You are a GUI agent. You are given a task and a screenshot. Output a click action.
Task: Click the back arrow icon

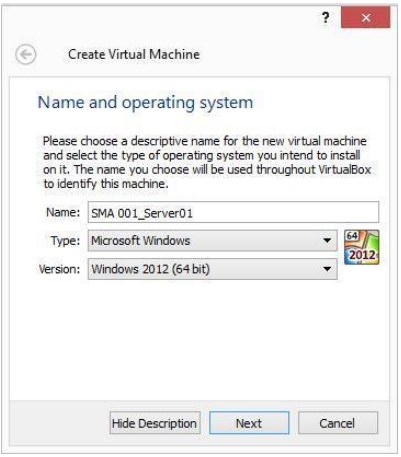point(26,54)
